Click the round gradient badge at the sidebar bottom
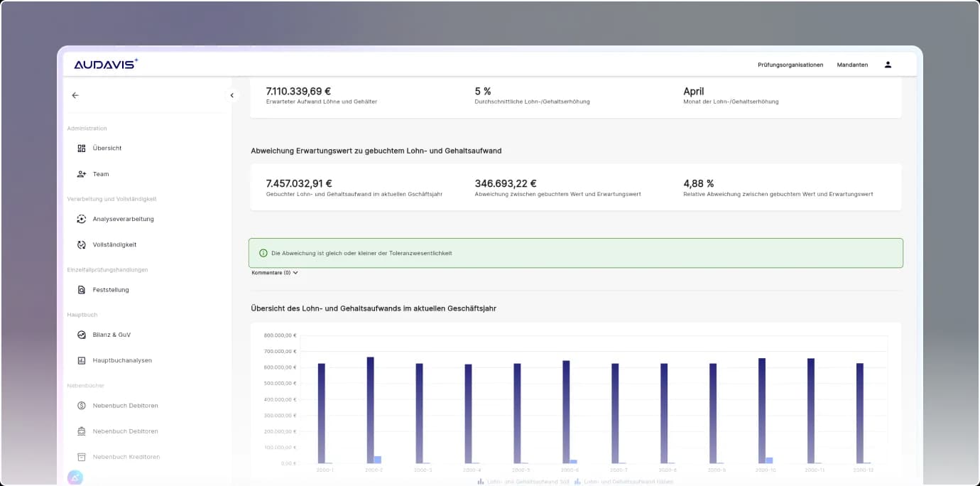Image resolution: width=980 pixels, height=486 pixels. coord(75,477)
